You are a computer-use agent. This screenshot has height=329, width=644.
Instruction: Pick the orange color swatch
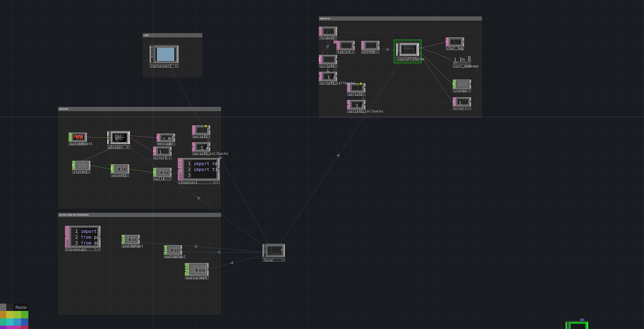click(3, 315)
